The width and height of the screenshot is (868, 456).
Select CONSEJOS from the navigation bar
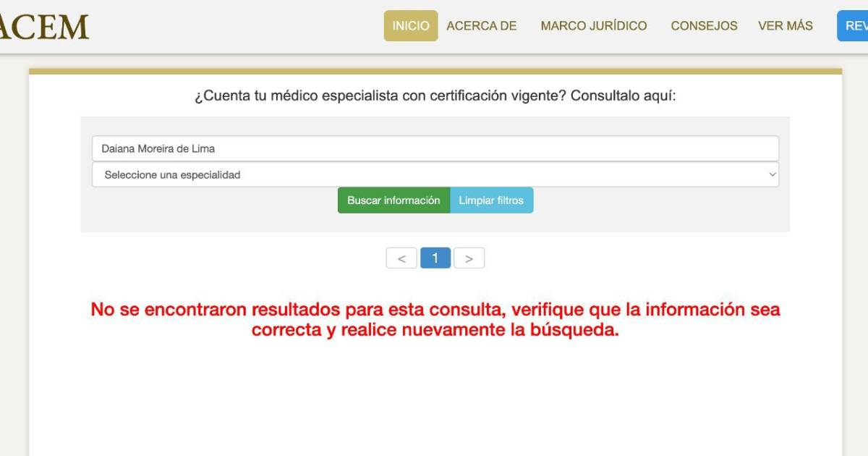(704, 26)
